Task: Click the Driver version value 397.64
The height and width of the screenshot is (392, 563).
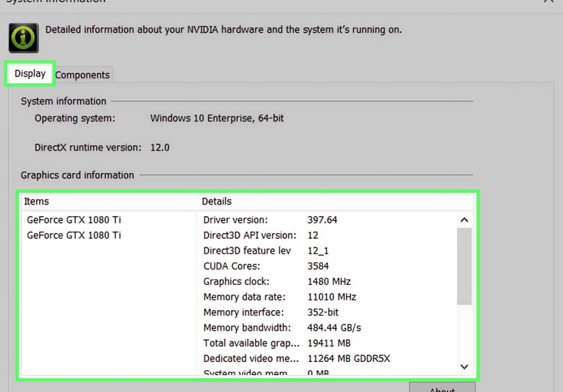Action: click(322, 220)
